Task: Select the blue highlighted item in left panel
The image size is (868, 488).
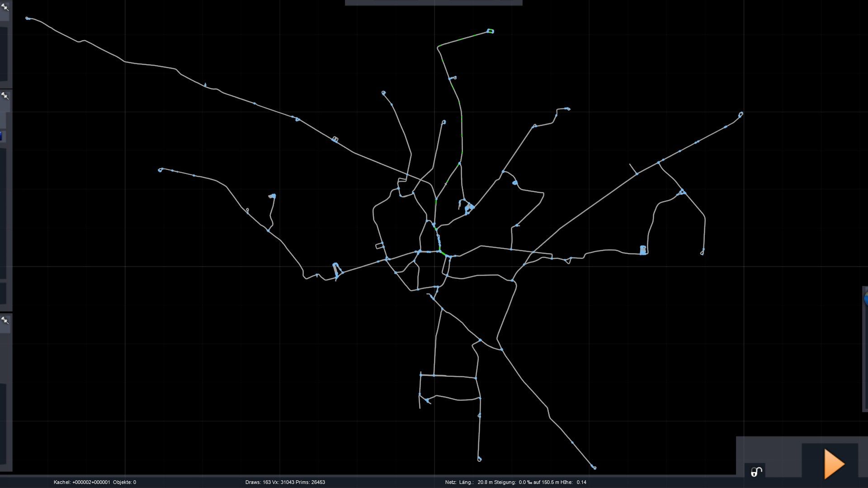Action: click(x=1, y=136)
